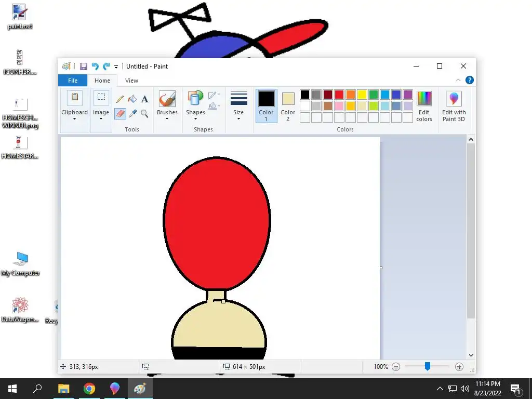The height and width of the screenshot is (399, 532).
Task: Click the Image select rectangle icon
Action: [x=101, y=98]
